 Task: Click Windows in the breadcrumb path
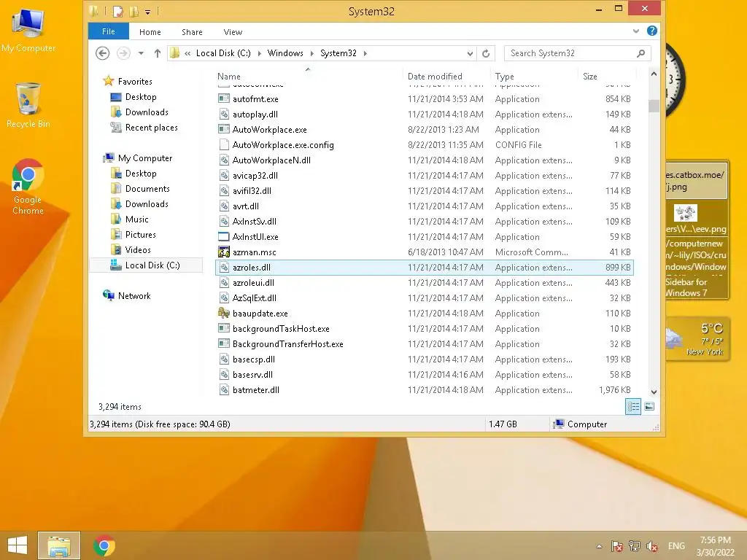pos(285,53)
